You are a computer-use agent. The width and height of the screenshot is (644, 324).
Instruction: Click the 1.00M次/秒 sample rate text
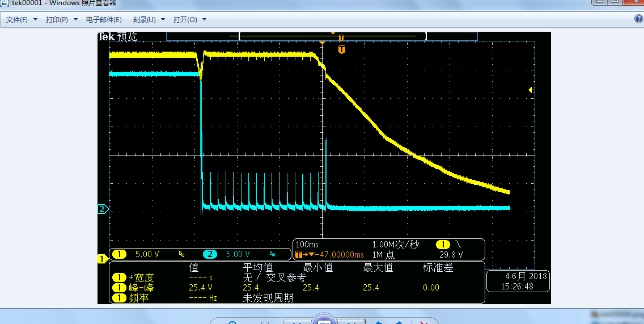tap(395, 245)
